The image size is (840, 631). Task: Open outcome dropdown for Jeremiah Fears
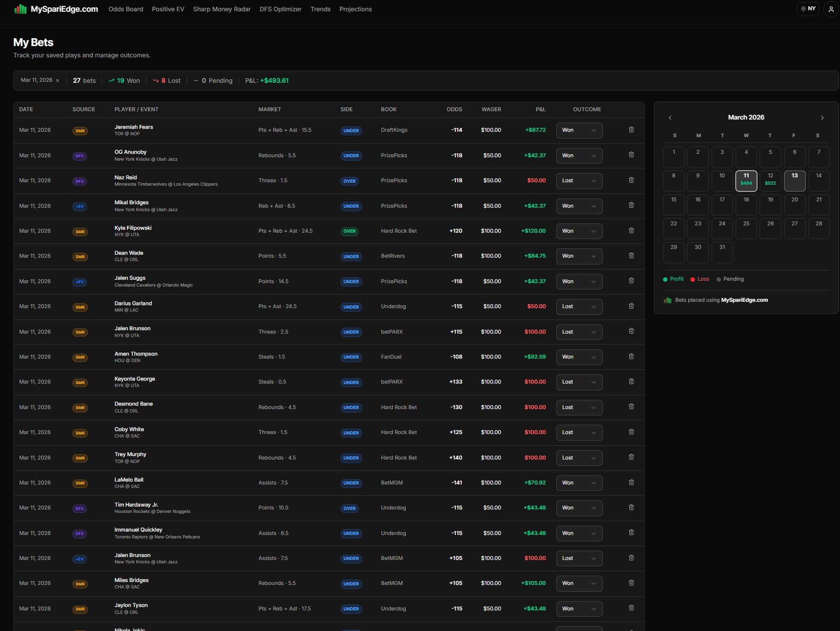click(x=579, y=130)
